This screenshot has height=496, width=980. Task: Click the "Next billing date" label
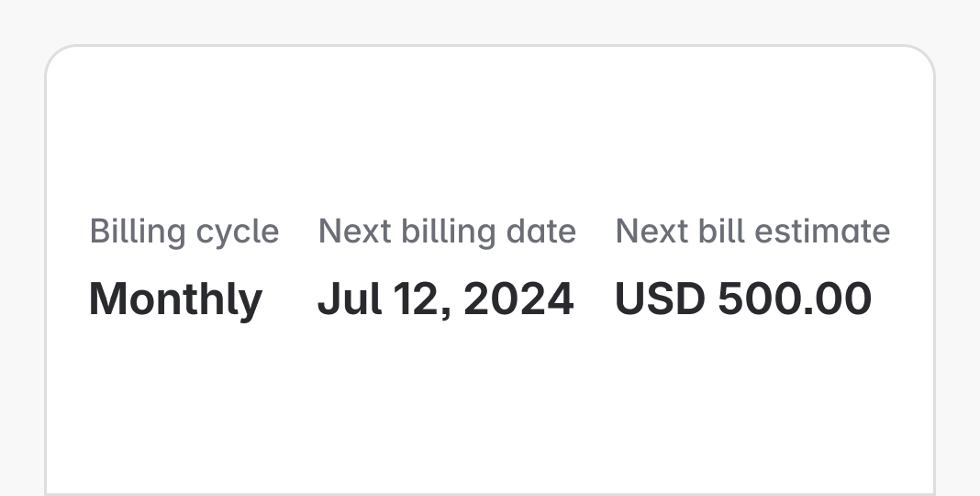coord(447,232)
